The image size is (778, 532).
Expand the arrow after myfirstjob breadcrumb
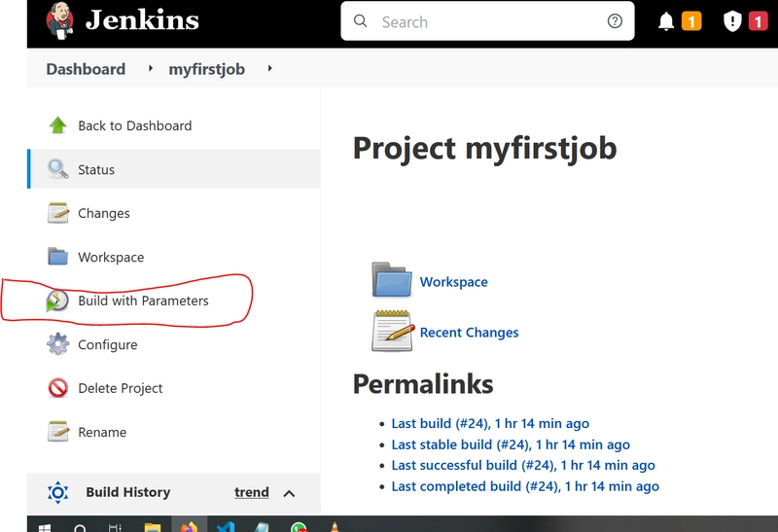(269, 69)
